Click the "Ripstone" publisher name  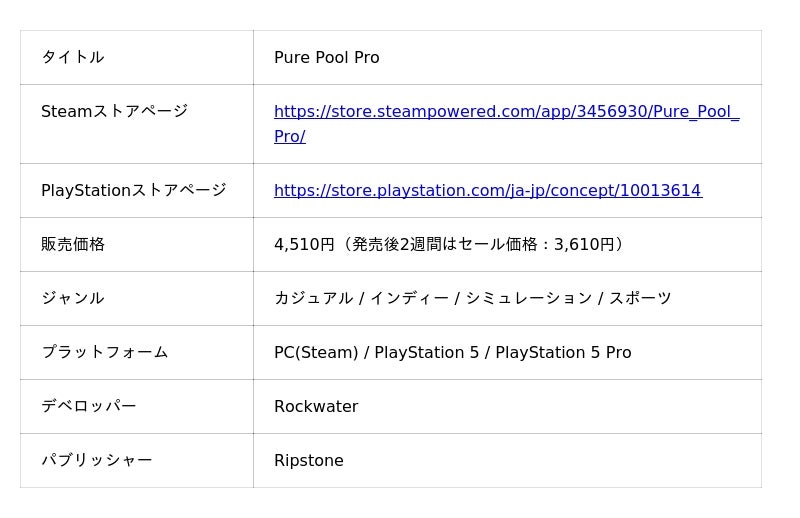click(308, 460)
